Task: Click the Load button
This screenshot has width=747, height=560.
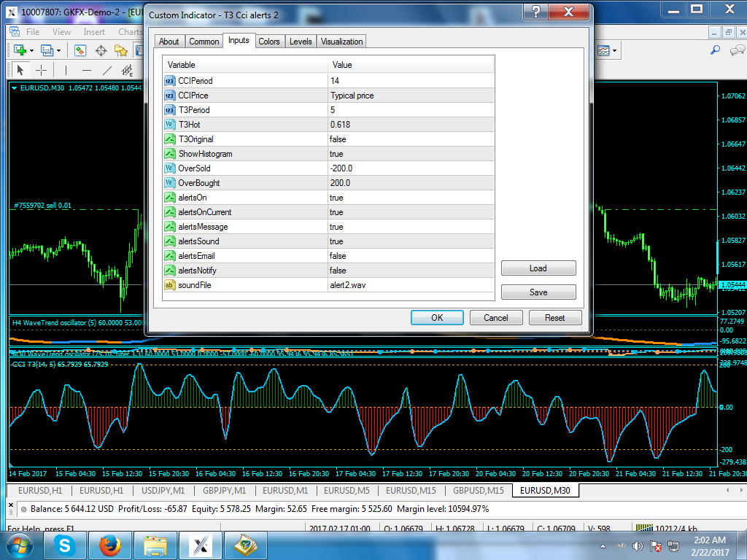Action: 538,268
